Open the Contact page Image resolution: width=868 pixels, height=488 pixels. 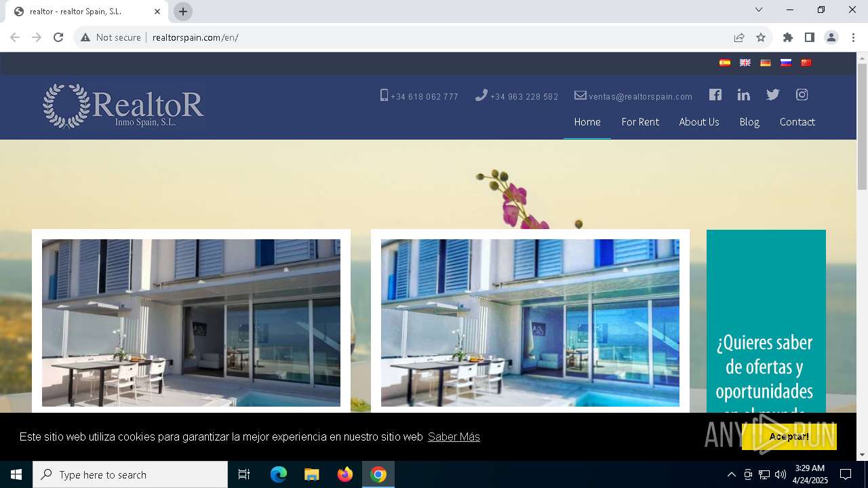(797, 122)
